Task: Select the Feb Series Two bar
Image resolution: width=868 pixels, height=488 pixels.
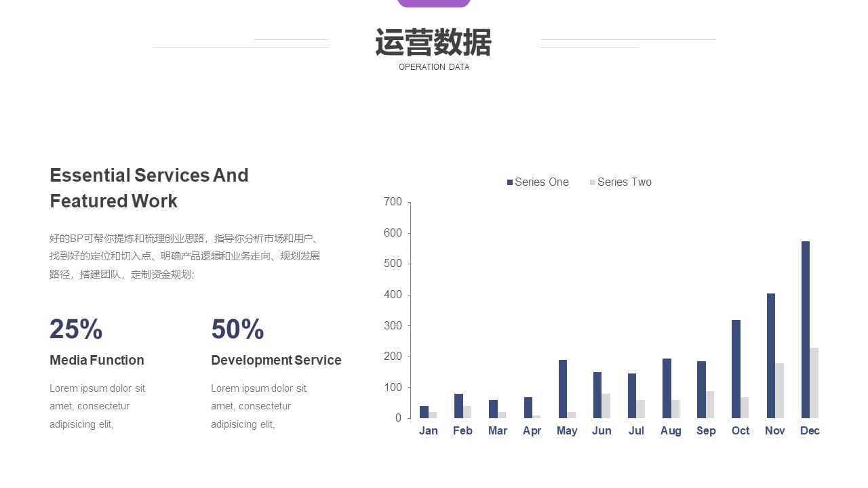Action: tap(467, 412)
